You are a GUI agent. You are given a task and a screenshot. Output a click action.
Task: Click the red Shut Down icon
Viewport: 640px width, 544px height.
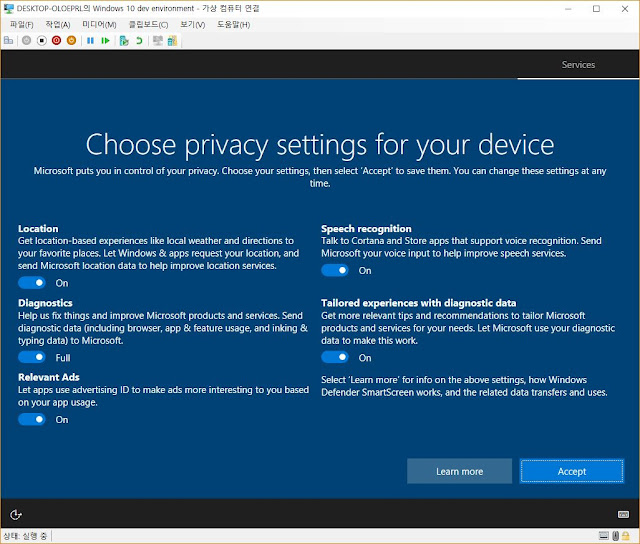(x=56, y=40)
